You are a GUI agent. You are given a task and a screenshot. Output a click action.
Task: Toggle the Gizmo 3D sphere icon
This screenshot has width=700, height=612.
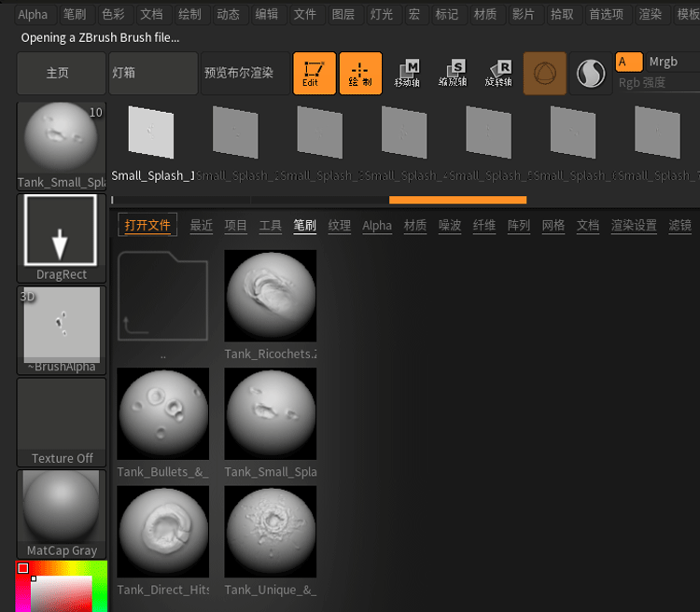[545, 73]
